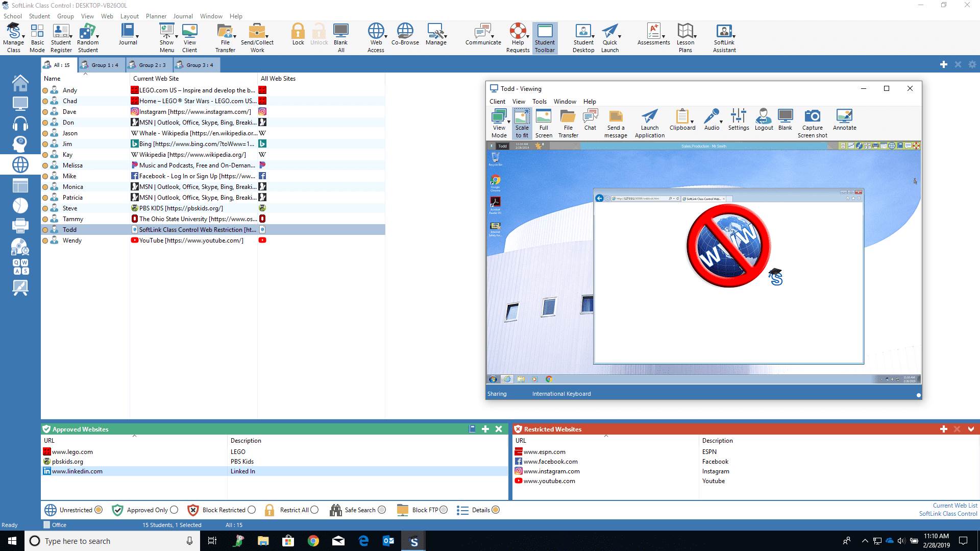Launch SoftLink Assistant

[x=724, y=38]
